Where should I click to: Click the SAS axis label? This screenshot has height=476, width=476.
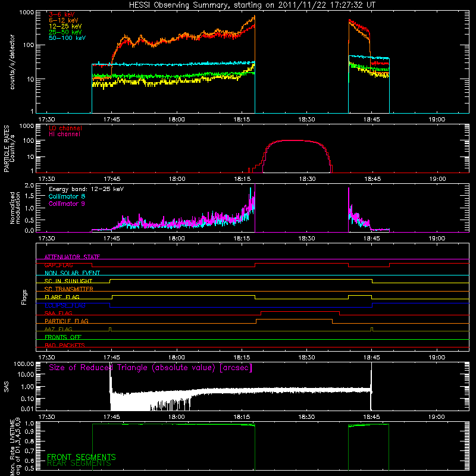coord(7,387)
